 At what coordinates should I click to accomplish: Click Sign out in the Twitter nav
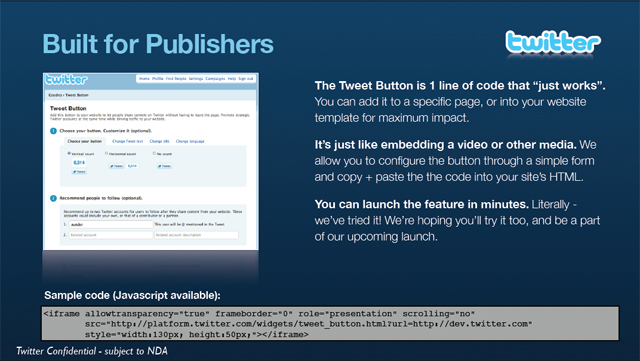tap(246, 78)
